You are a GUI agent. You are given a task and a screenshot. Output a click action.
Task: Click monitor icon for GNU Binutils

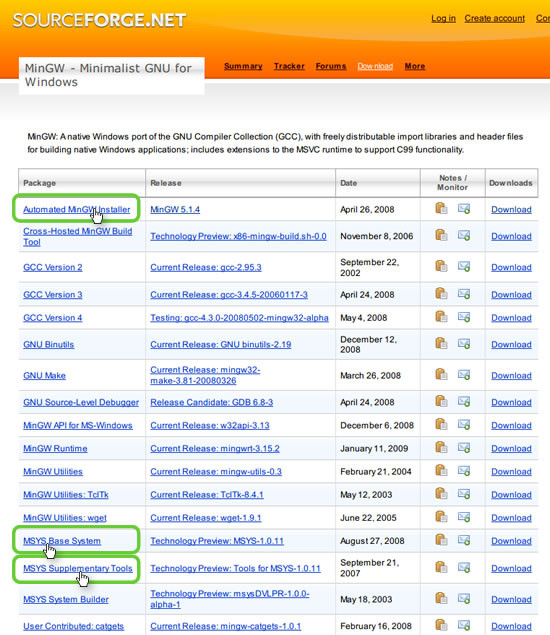pyautogui.click(x=464, y=343)
